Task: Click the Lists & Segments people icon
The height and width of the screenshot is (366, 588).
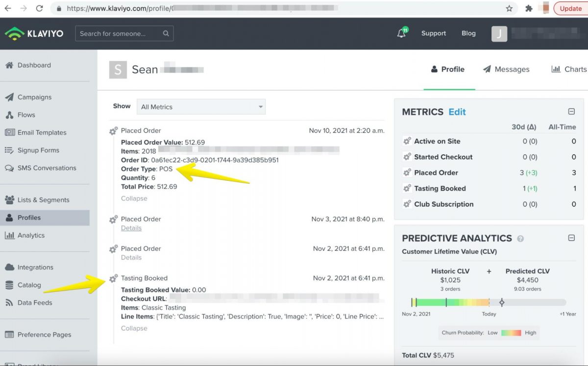Action: [x=9, y=200]
